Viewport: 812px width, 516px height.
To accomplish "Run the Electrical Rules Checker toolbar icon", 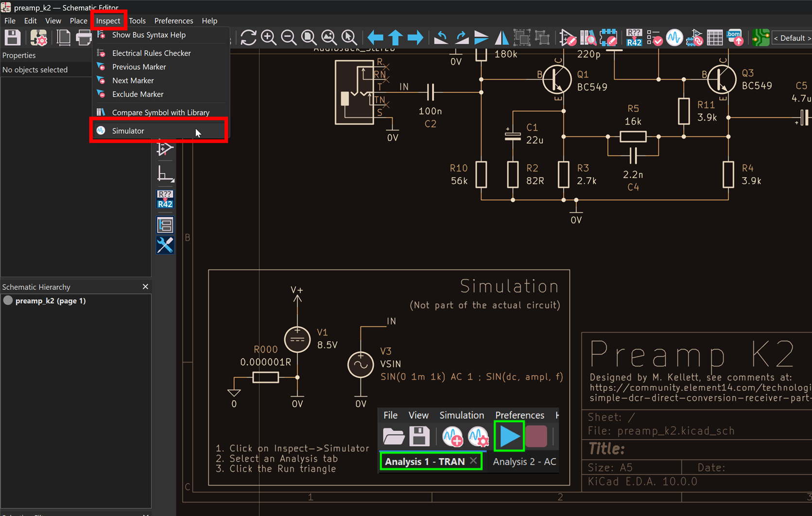I will tap(654, 37).
